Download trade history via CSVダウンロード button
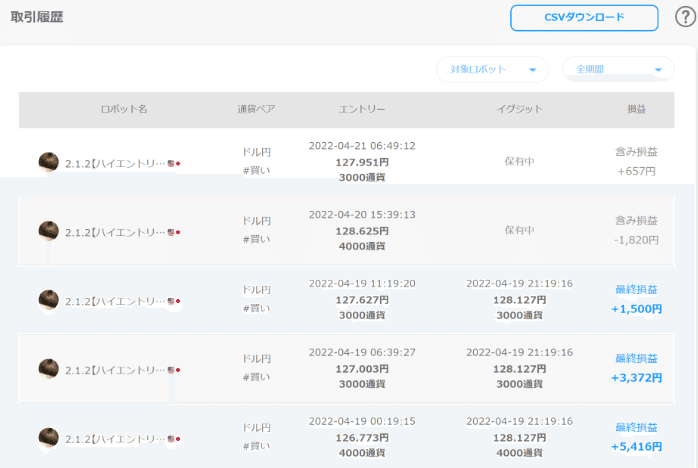Screen dimensions: 698x468 pyautogui.click(x=584, y=18)
